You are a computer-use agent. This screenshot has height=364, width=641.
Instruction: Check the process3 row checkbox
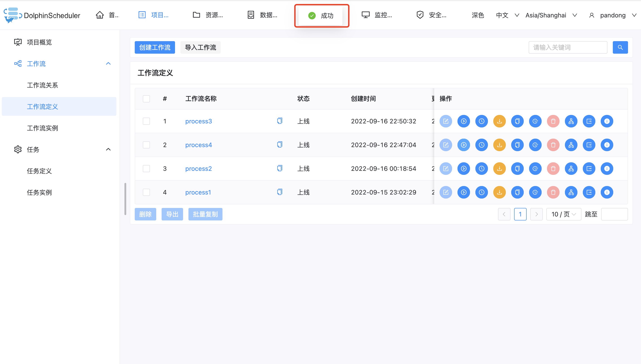[146, 121]
